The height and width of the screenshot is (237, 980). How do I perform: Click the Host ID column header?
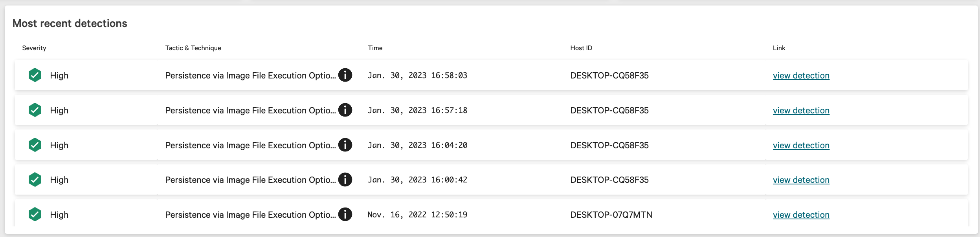581,48
